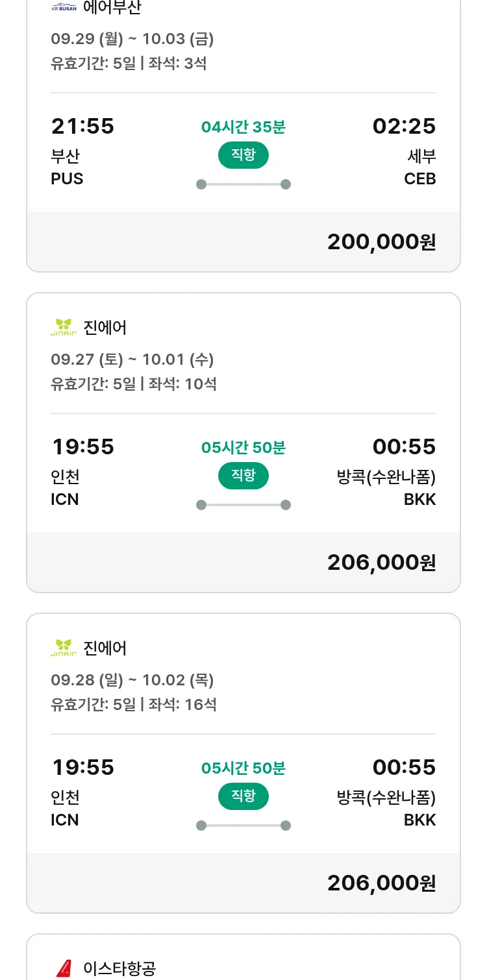487x980 pixels.
Task: Select the 200,000원 price for the Cebu flight
Action: pyautogui.click(x=381, y=242)
